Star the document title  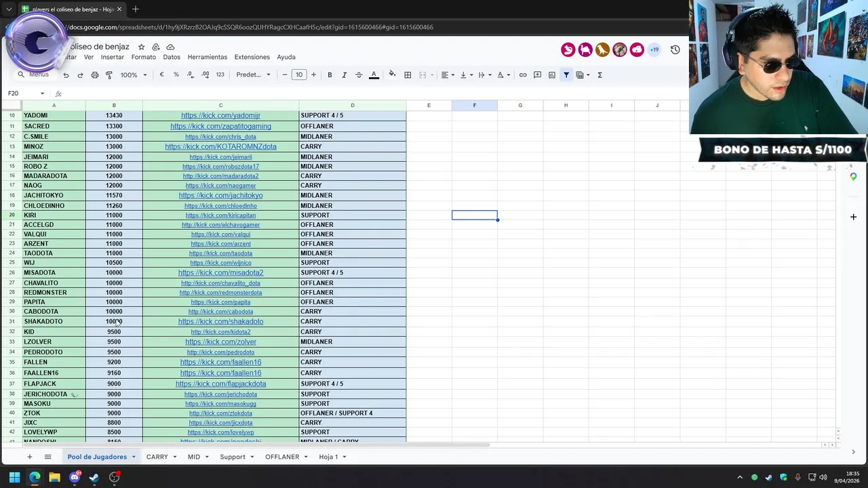click(141, 47)
